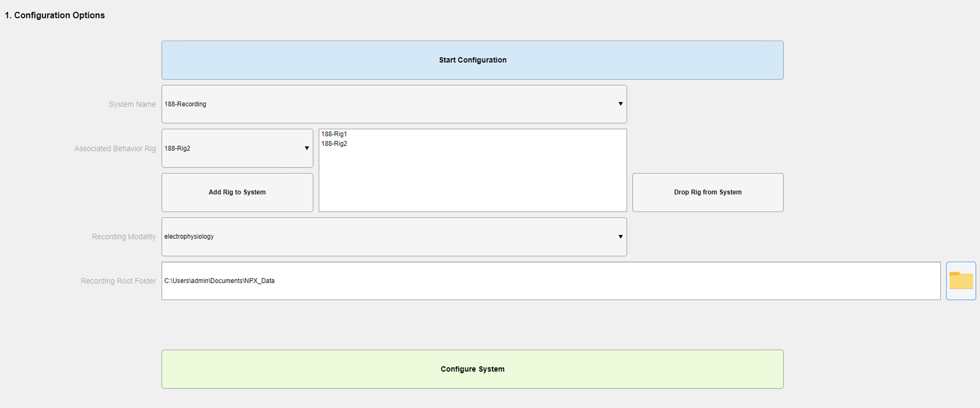Click the Recording Root Folder label
Viewport: 980px width, 408px height.
(x=118, y=281)
